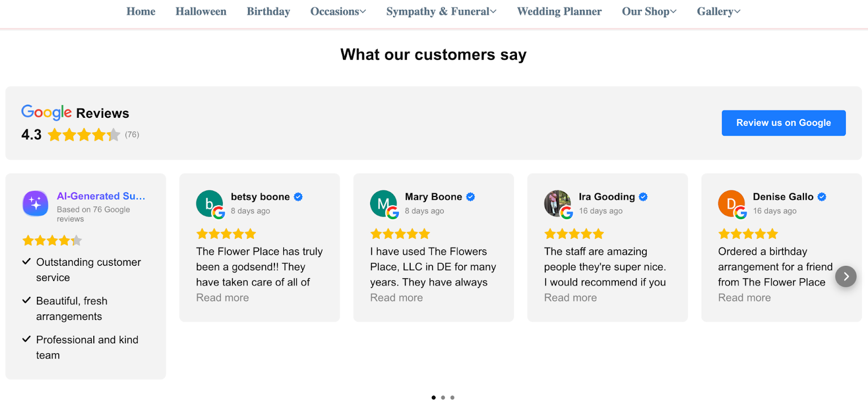
Task: Click 'Beautiful, fresh arrangements' text
Action: (72, 309)
